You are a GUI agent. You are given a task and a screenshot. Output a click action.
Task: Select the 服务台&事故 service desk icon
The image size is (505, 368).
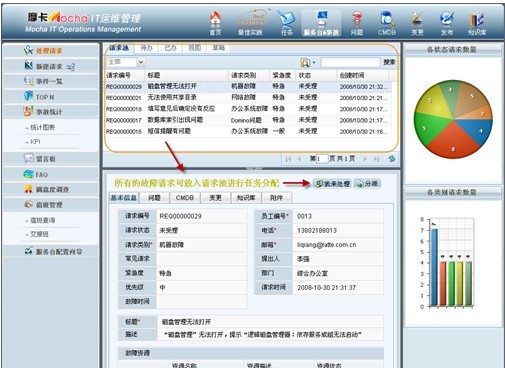(321, 23)
